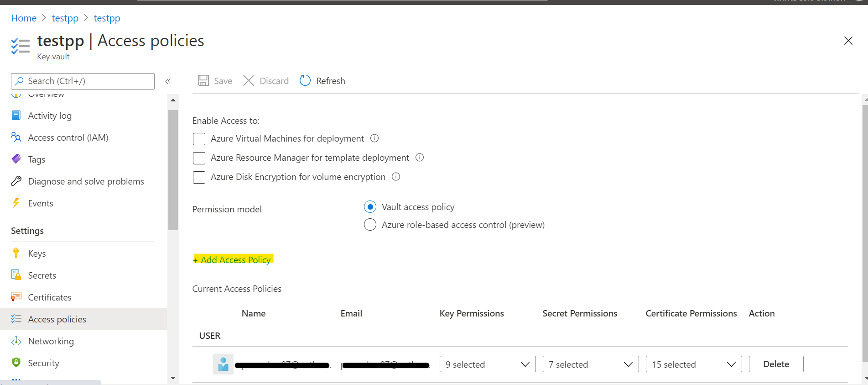The image size is (868, 385).
Task: Click the USER group row label
Action: pos(210,336)
